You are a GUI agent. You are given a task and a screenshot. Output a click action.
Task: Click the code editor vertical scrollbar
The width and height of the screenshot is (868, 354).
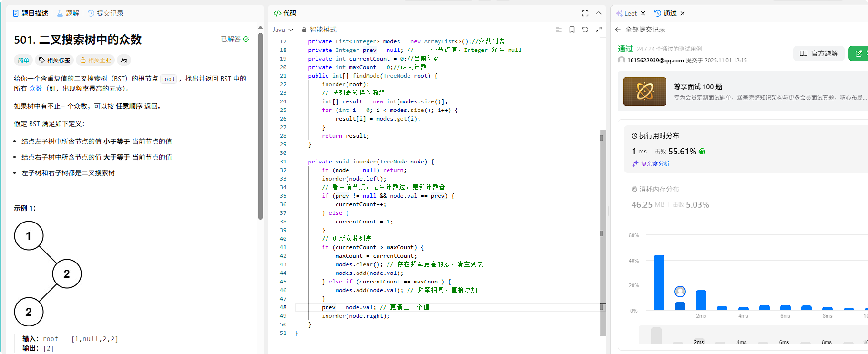(602, 233)
